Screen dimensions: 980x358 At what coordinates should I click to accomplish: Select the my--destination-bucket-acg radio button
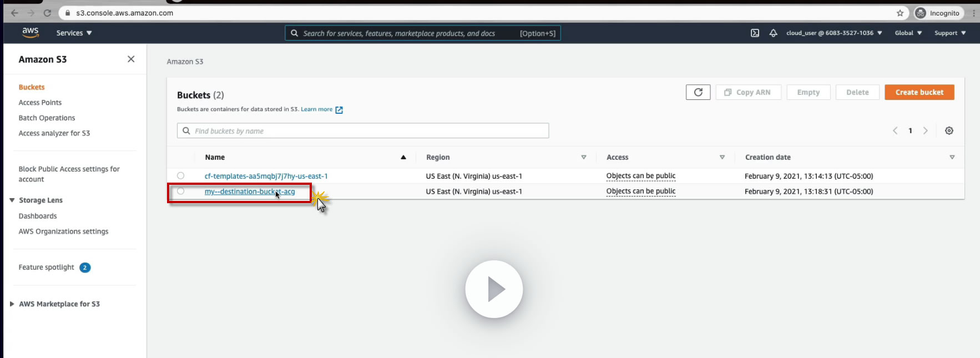click(x=180, y=191)
